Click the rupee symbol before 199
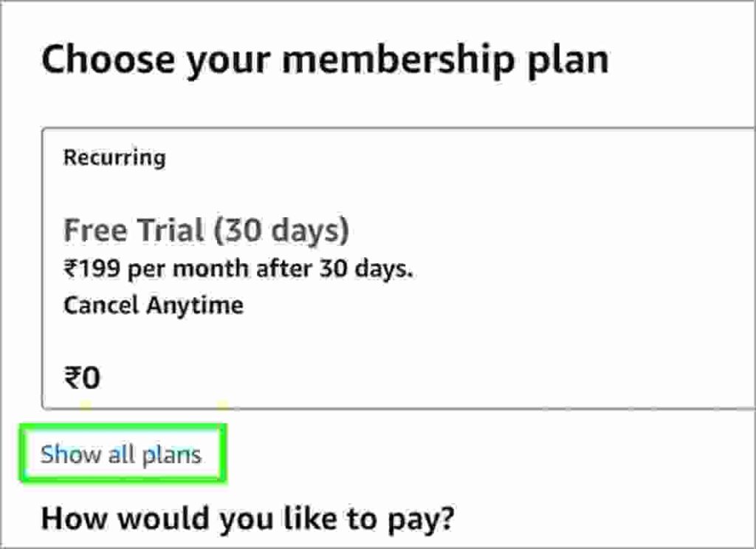 70,269
